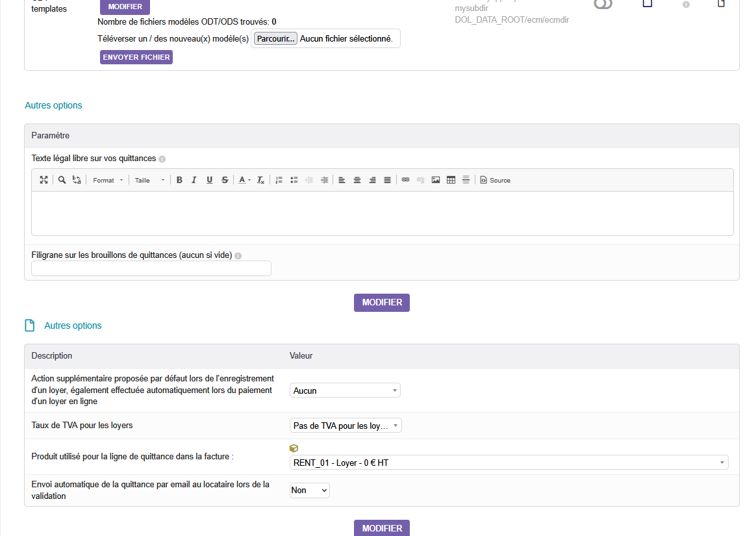Click the product cube icon

tap(294, 448)
